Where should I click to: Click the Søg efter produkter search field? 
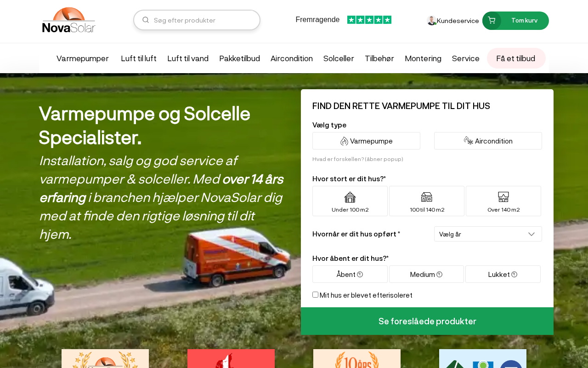pyautogui.click(x=197, y=20)
